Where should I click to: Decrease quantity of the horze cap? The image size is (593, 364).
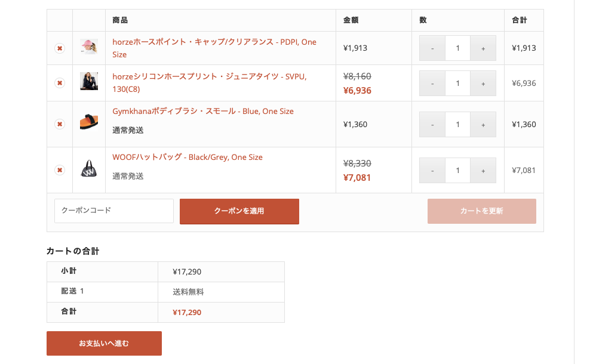pyautogui.click(x=432, y=48)
